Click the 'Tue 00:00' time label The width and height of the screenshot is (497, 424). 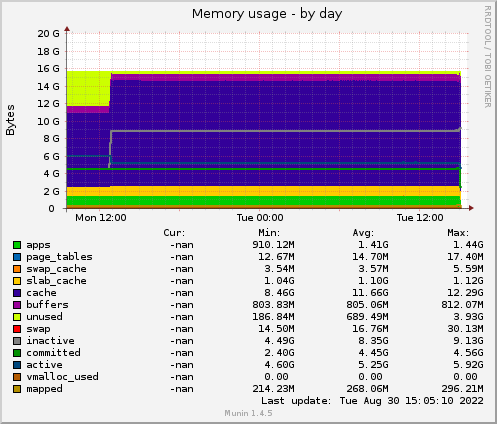click(x=260, y=218)
